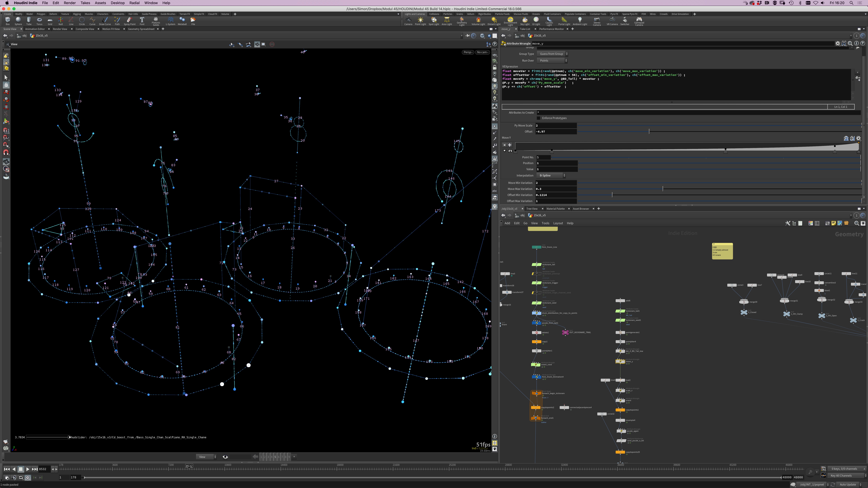
Task: Open macOS Spotlight search in the menu bar
Action: pos(851,3)
